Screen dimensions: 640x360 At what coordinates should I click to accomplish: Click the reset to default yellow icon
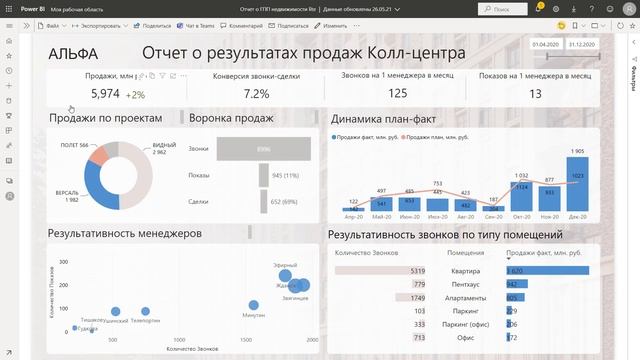coord(562,26)
